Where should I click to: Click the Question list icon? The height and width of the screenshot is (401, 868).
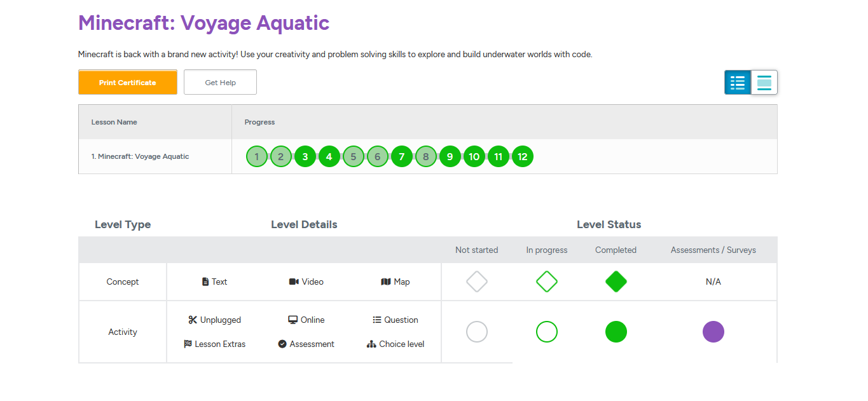tap(377, 320)
